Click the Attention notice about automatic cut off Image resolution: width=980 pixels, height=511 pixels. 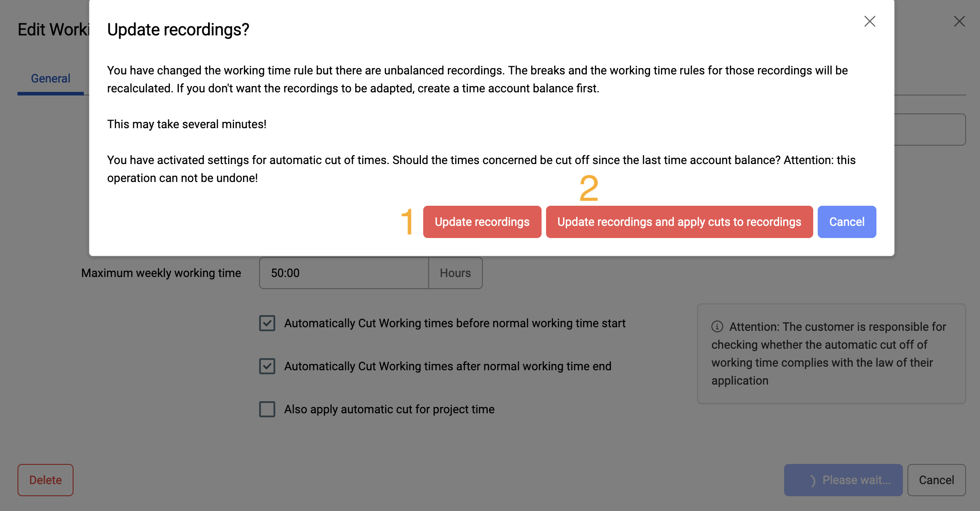tap(831, 354)
